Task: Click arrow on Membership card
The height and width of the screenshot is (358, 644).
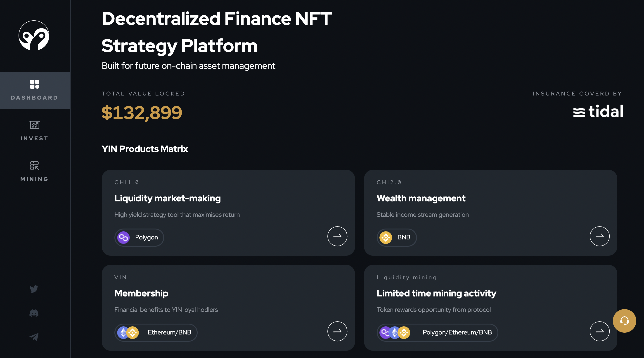Action: (337, 331)
